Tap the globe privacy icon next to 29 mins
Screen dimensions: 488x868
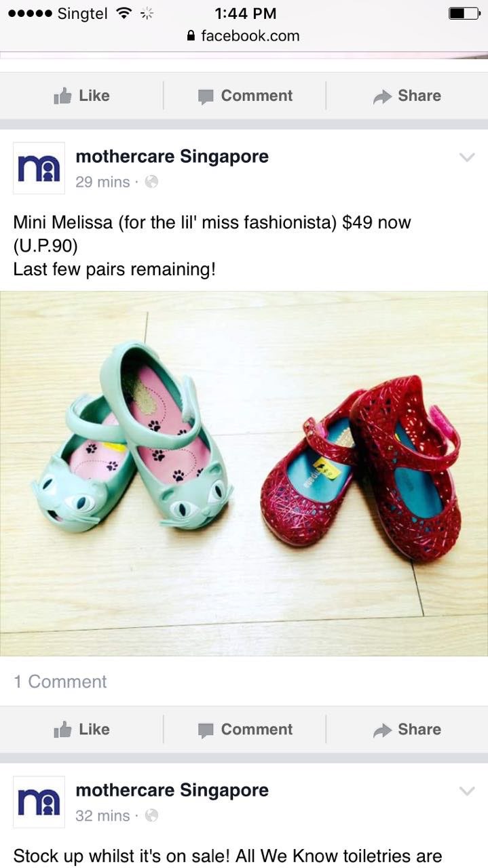tap(152, 182)
